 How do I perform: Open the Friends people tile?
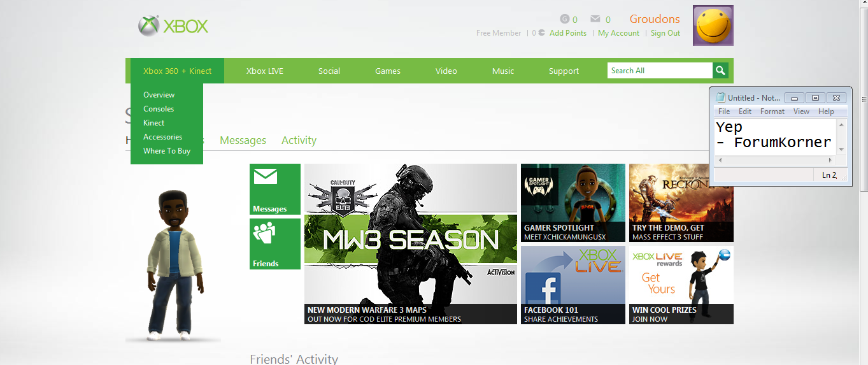coord(275,244)
